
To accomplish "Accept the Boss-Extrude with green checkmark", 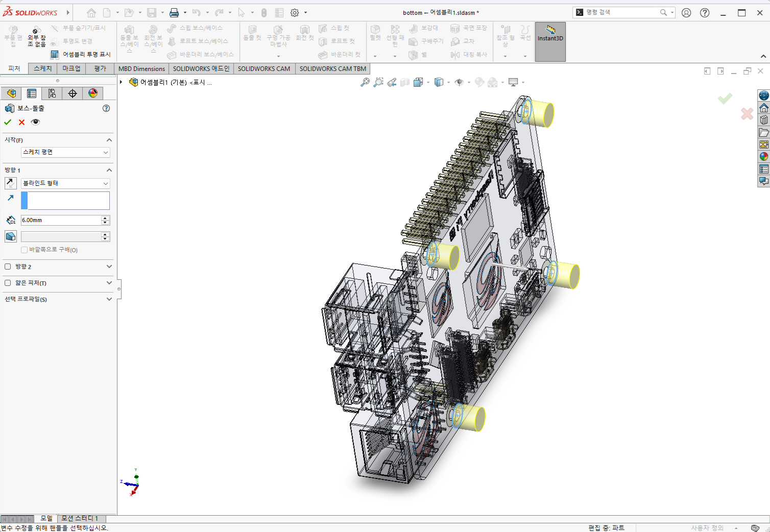I will coord(8,122).
